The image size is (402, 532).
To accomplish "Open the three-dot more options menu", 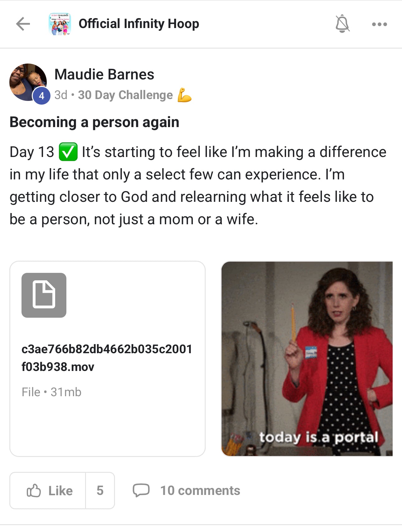I will click(379, 24).
